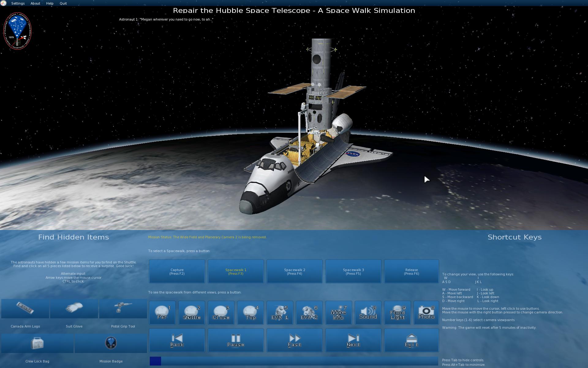This screenshot has width=588, height=368.
Task: Select the Suit Glove hidden item
Action: pos(74,309)
